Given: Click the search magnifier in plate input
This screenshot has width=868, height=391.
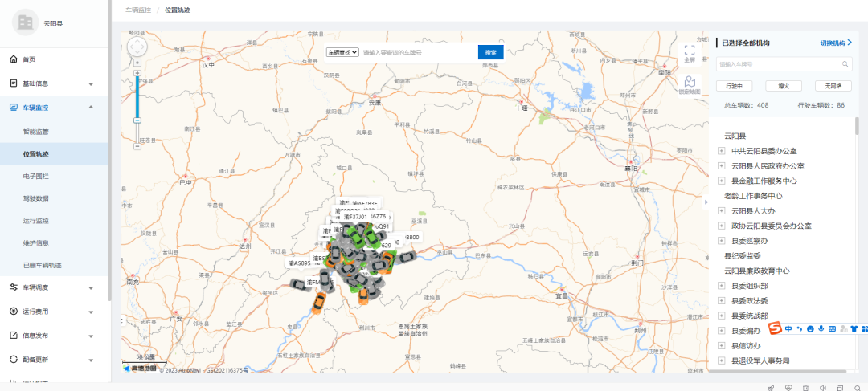Looking at the screenshot, I should tap(845, 64).
